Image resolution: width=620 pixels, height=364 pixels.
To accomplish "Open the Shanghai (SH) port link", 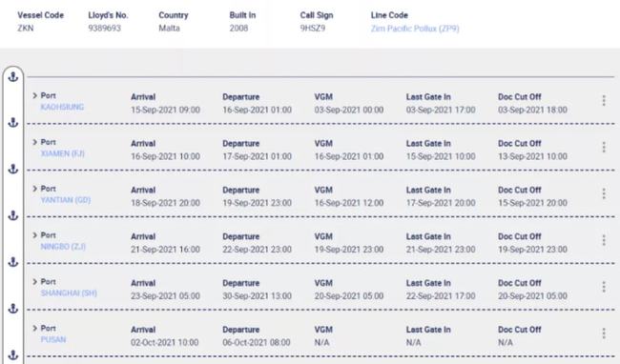I will [x=69, y=293].
